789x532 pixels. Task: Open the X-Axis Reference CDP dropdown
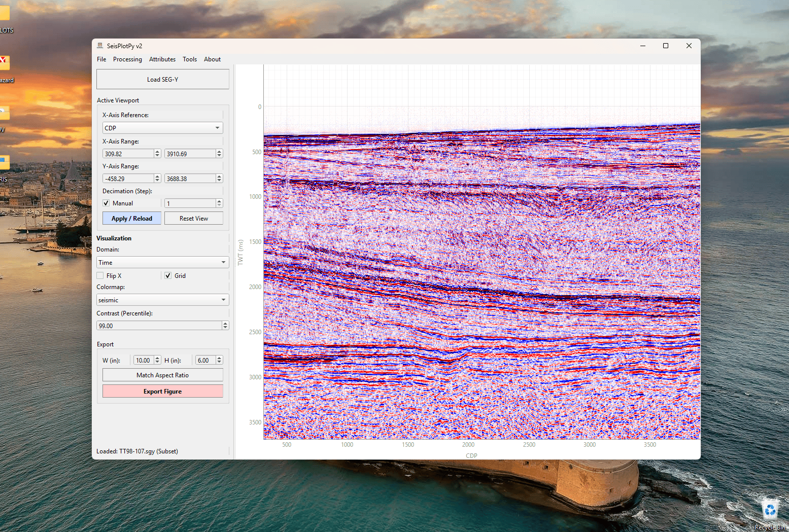[x=162, y=128]
